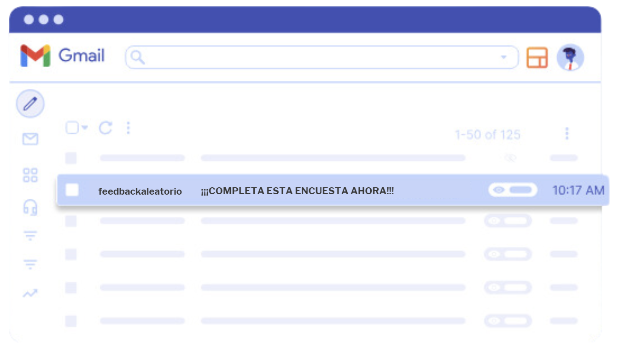Image resolution: width=625 pixels, height=364 pixels.
Task: Click the upper filter lines icon in sidebar
Action: pyautogui.click(x=30, y=237)
